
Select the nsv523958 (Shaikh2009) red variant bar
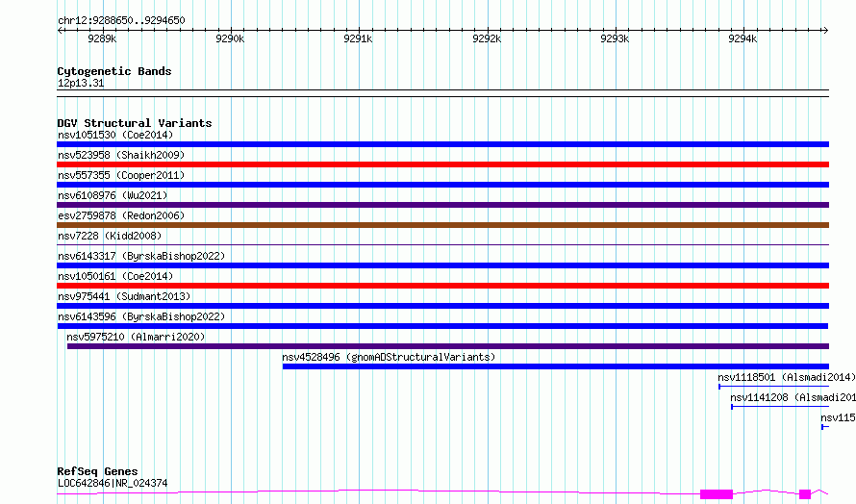click(442, 164)
